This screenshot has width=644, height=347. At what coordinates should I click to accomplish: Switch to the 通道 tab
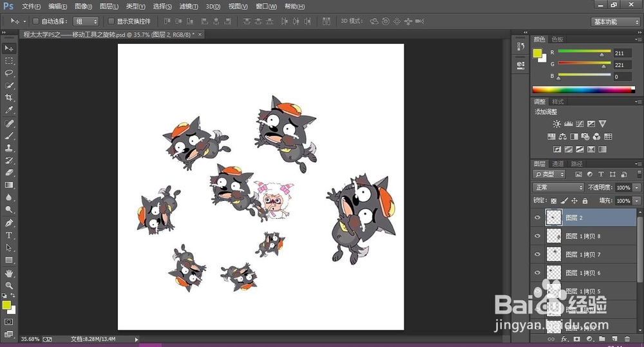point(558,164)
